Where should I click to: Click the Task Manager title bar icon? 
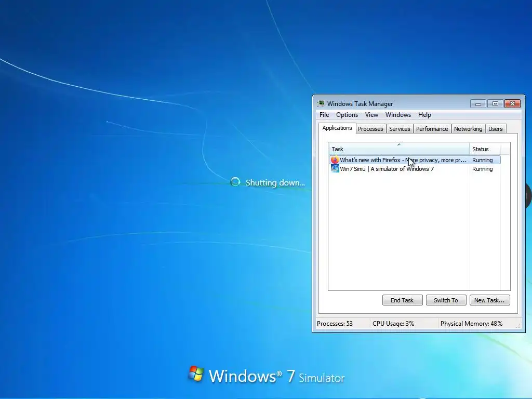click(x=321, y=103)
